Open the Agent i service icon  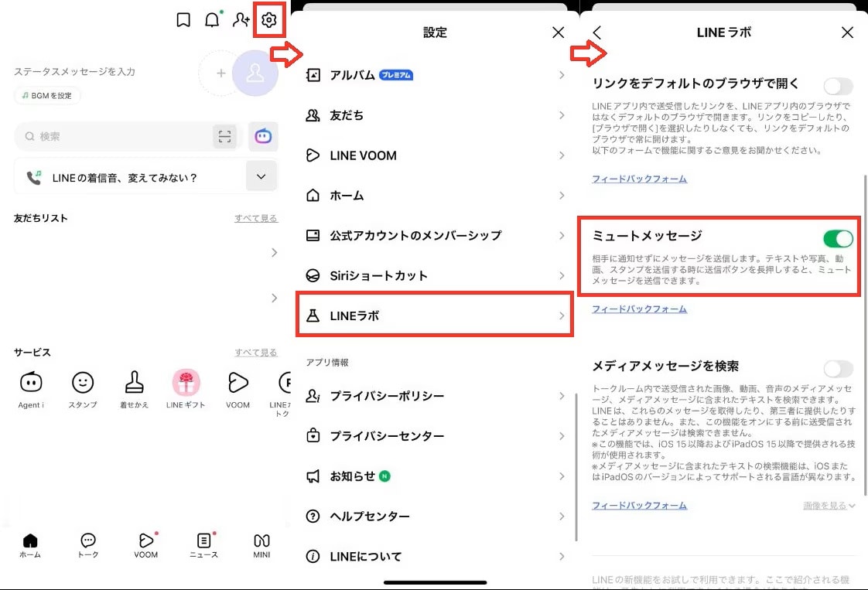point(31,389)
